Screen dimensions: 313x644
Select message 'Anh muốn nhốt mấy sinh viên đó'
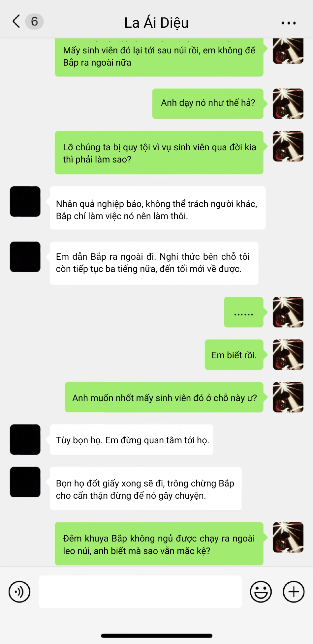pyautogui.click(x=164, y=397)
